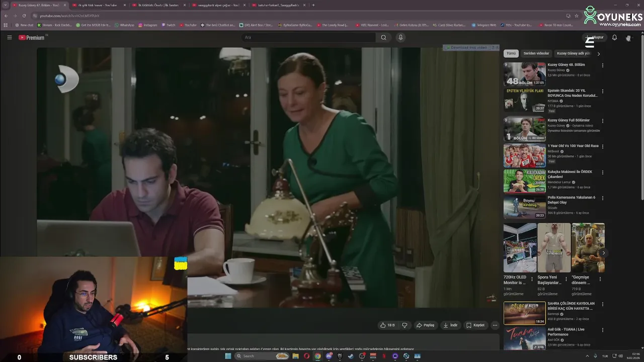644x362 pixels.
Task: Open options for Polis Kamerasına Yakalanan video
Action: [x=603, y=198]
